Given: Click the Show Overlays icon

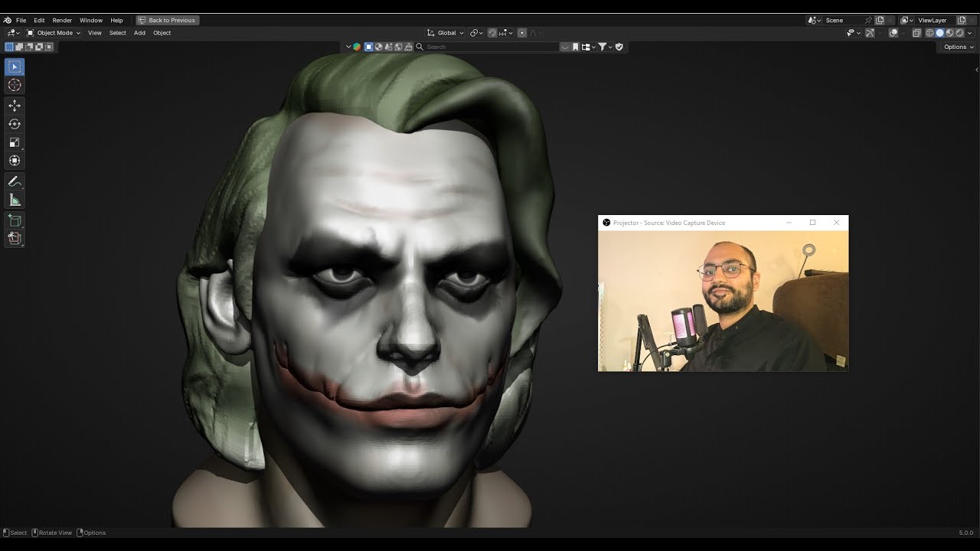Looking at the screenshot, I should 893,33.
